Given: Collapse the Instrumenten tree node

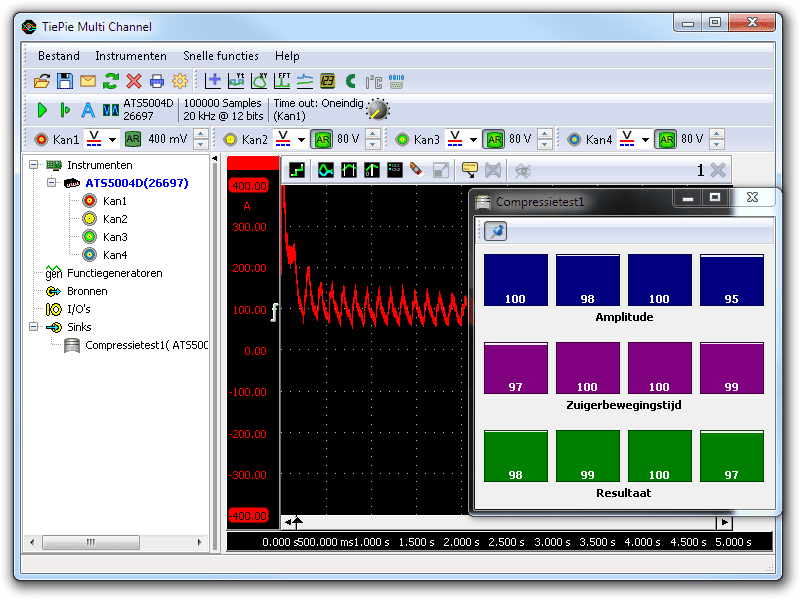Looking at the screenshot, I should (x=34, y=164).
